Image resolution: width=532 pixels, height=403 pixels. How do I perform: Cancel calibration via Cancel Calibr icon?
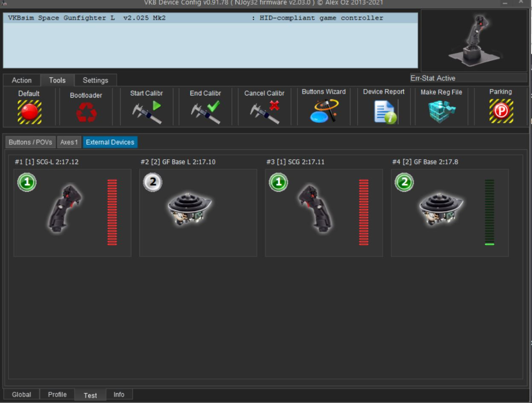[x=264, y=112]
